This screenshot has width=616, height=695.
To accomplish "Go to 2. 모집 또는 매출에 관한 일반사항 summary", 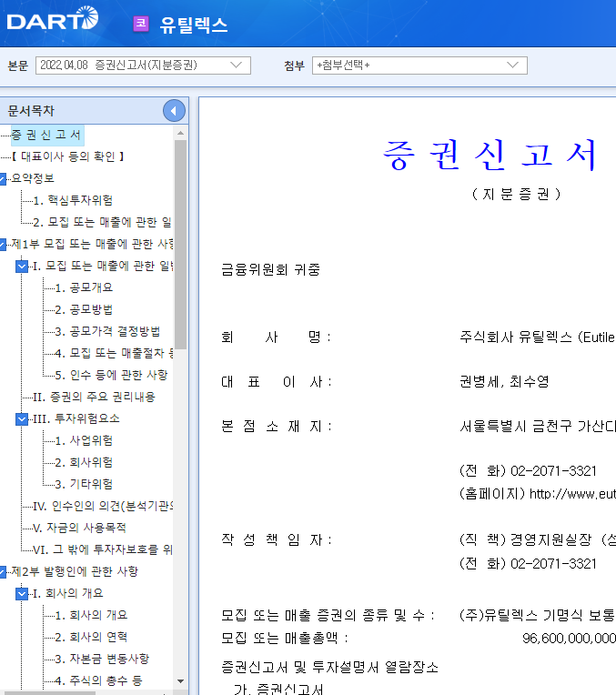I will [x=102, y=222].
